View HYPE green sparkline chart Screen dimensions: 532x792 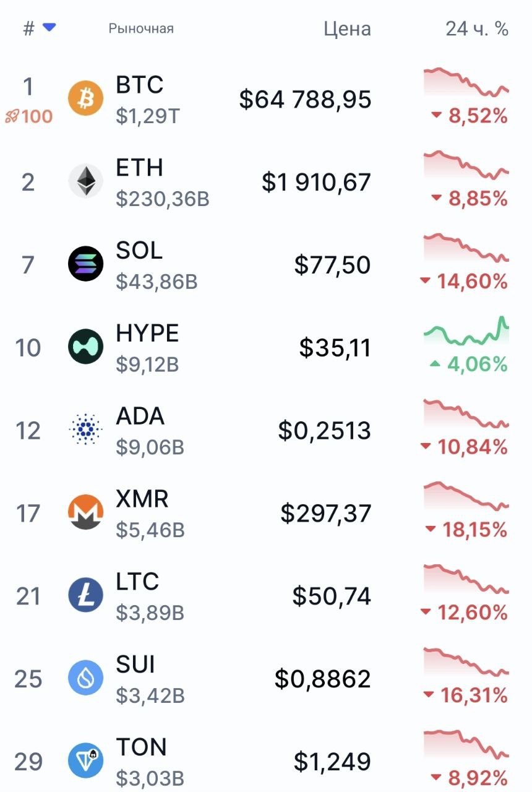[466, 331]
